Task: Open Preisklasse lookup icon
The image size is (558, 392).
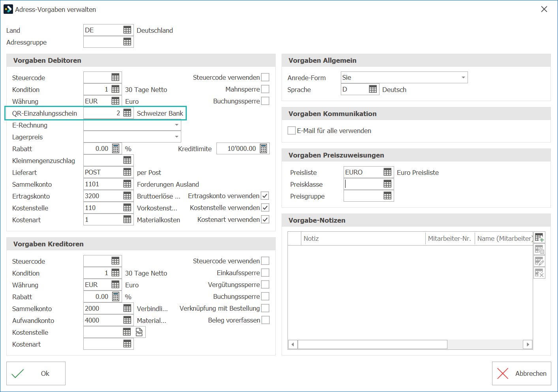Action: coord(387,184)
